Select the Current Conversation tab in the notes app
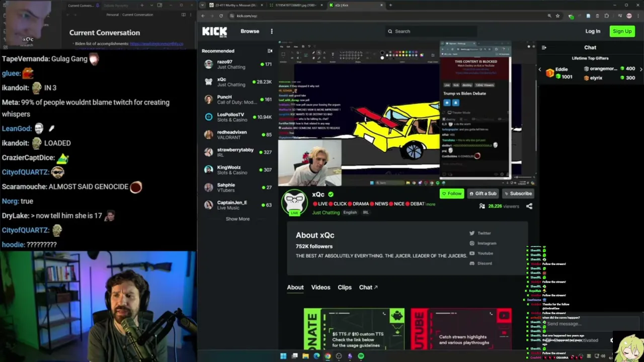The width and height of the screenshot is (644, 362). 83,6
